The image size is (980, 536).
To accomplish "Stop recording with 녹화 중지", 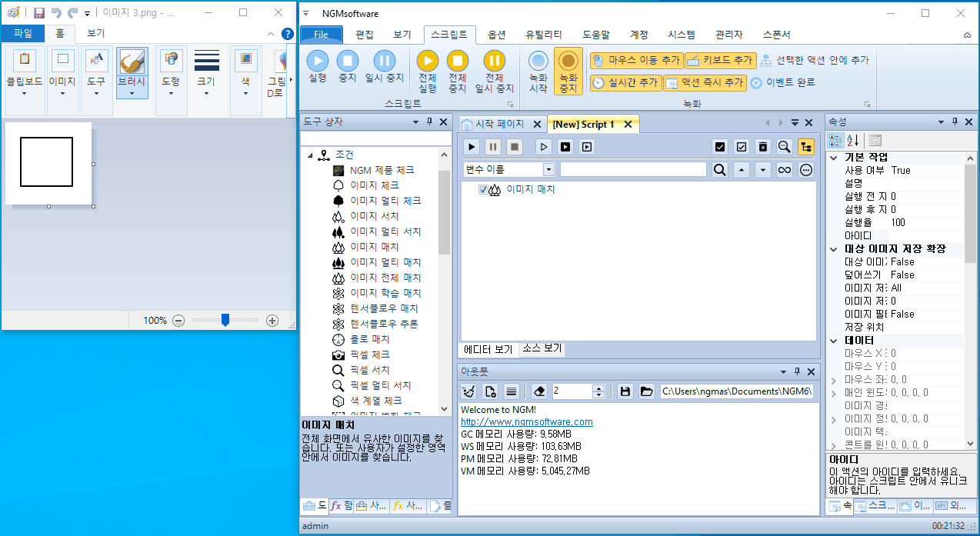I will (x=568, y=71).
